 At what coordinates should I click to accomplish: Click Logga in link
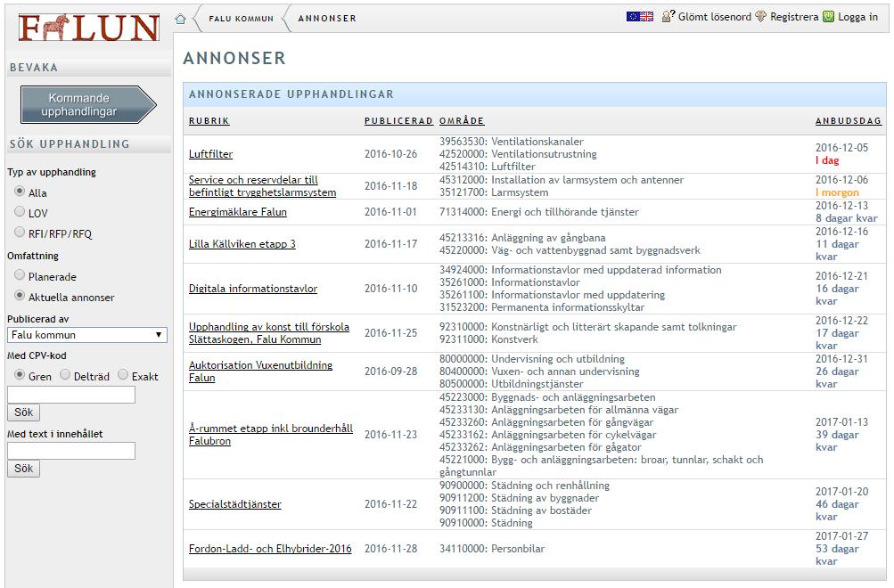(857, 17)
